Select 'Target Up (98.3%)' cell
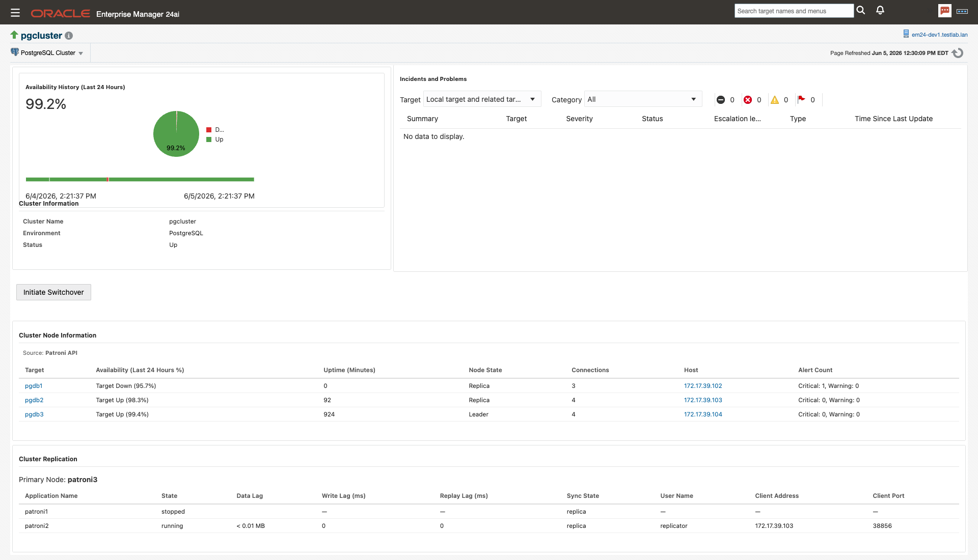 click(122, 400)
